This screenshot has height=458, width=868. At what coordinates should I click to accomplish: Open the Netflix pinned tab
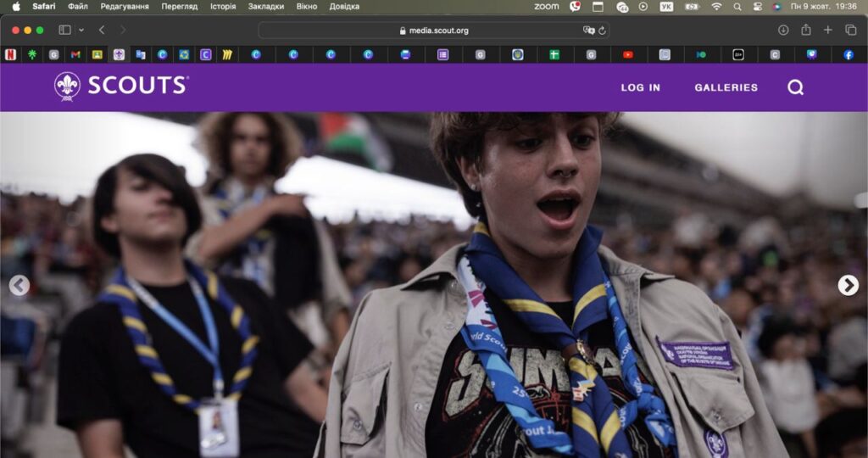tap(9, 54)
